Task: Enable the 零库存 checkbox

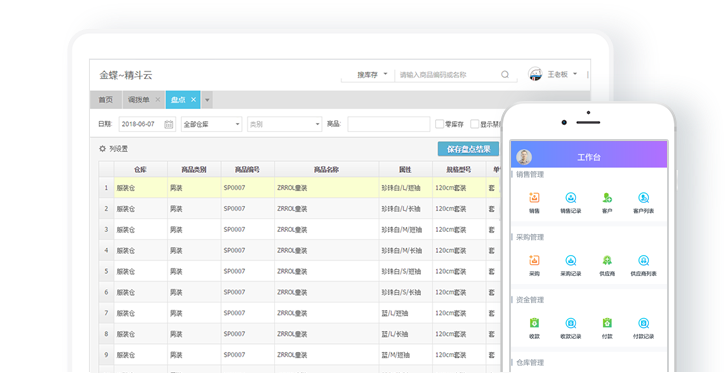Action: [439, 124]
